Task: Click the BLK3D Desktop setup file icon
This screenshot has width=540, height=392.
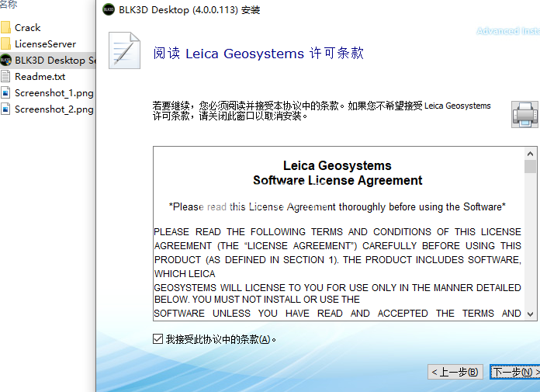Action: tap(5, 61)
